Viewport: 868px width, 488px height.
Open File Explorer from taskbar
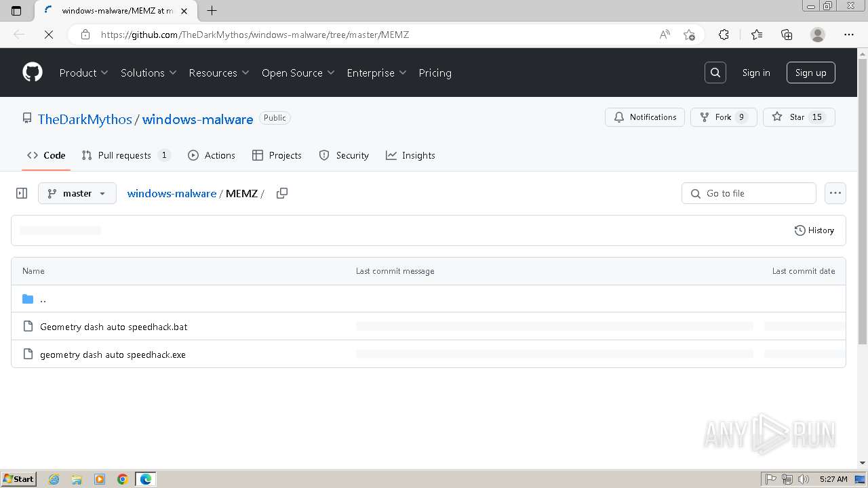[77, 479]
